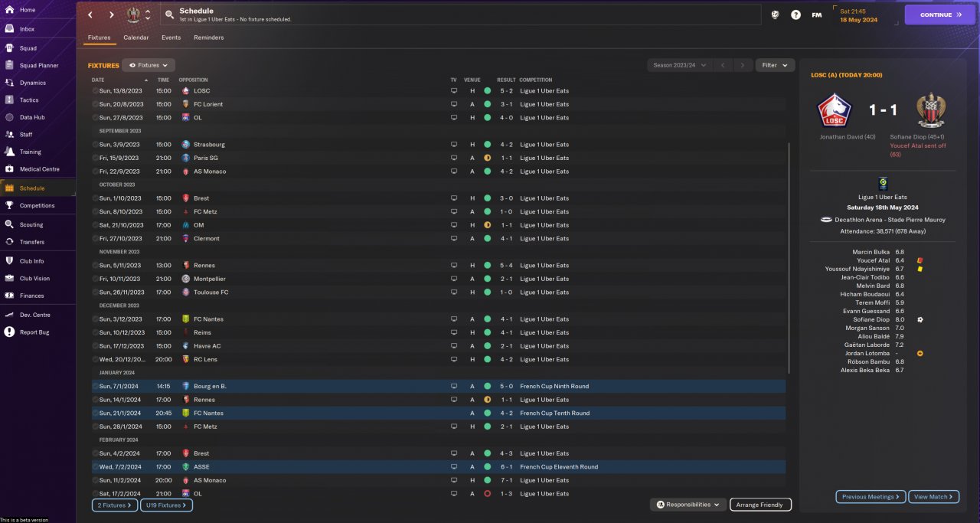Open the Responsibilities dropdown
The width and height of the screenshot is (980, 523).
(689, 505)
